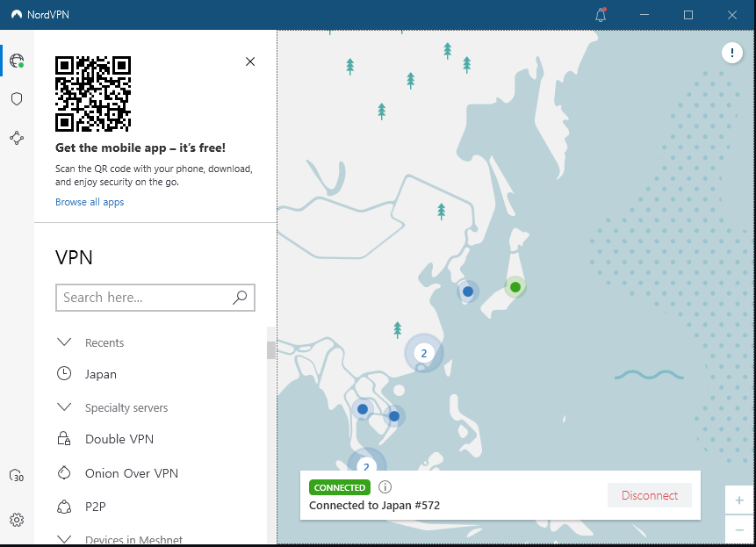Open notifications bell icon
This screenshot has width=756, height=547.
601,15
